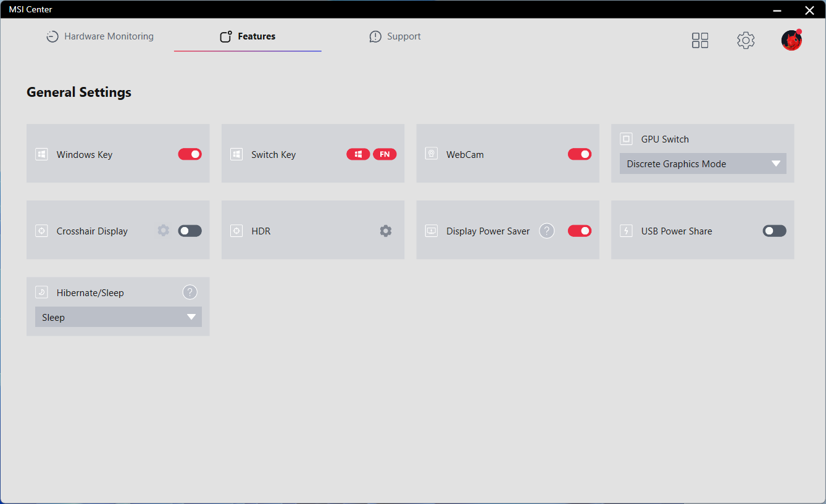Open the Discrete Graphics Mode dropdown
The width and height of the screenshot is (826, 504).
[x=703, y=163]
